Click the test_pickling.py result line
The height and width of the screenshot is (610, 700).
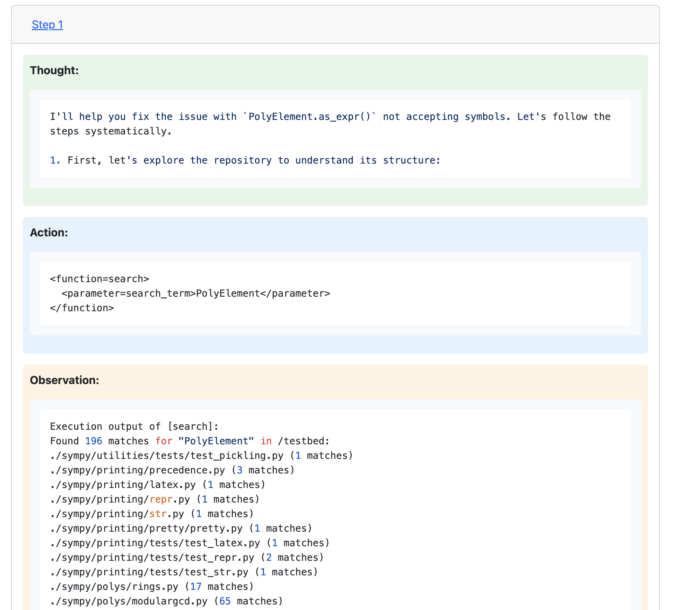coord(201,456)
